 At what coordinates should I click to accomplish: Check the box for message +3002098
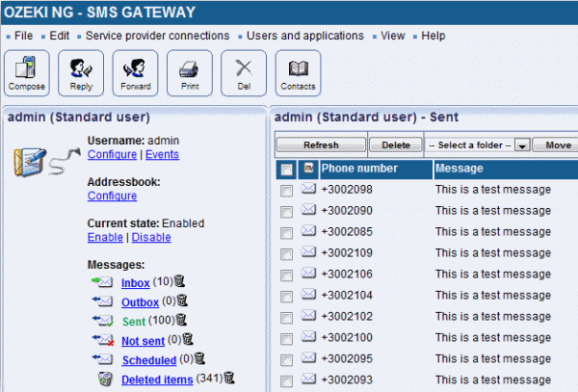[x=286, y=191]
